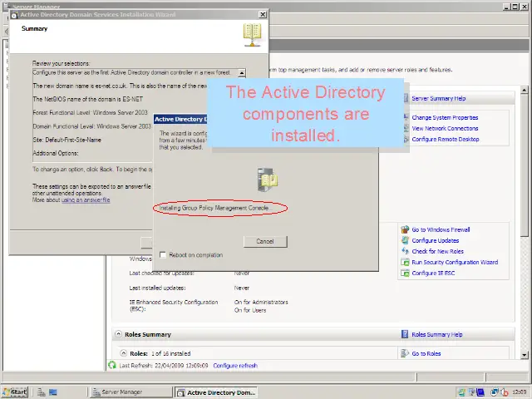Tick the Reboot on completion checkbox

[163, 255]
